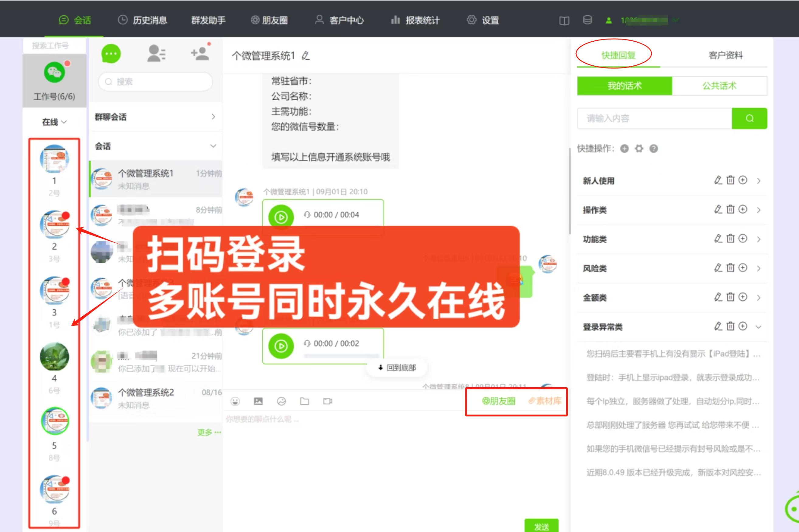Open the folder file icon in chat toolbar
Screen dimensions: 799x532
304,402
